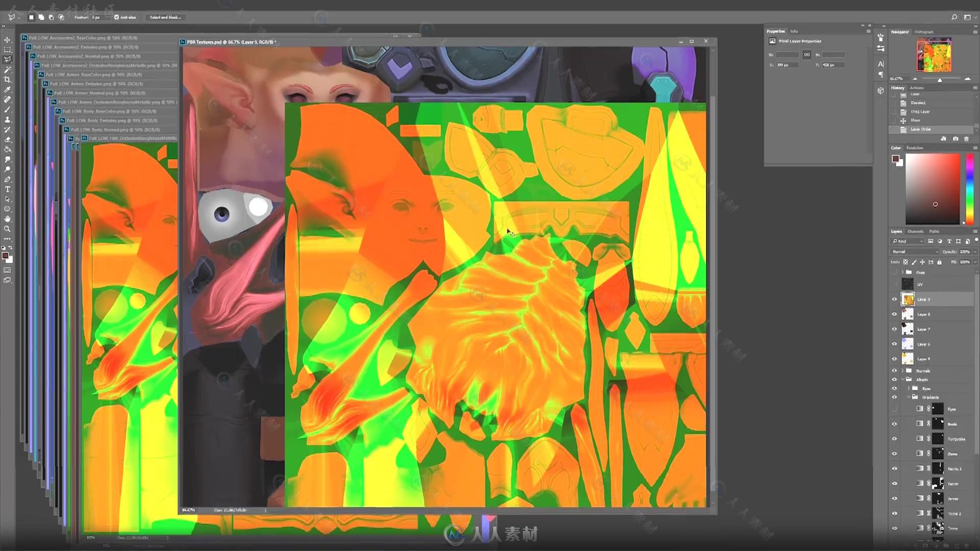This screenshot has width=980, height=551.
Task: Select the Move tool
Action: tap(7, 40)
